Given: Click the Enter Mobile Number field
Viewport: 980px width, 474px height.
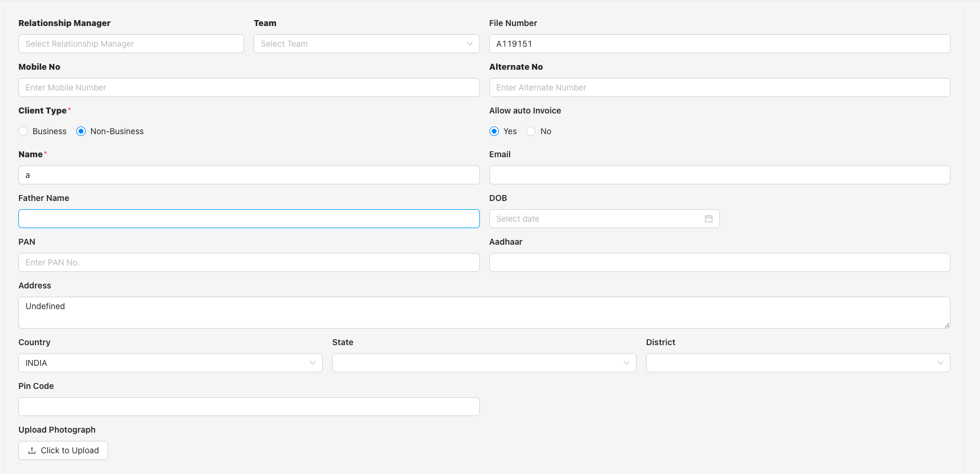Looking at the screenshot, I should (x=249, y=87).
